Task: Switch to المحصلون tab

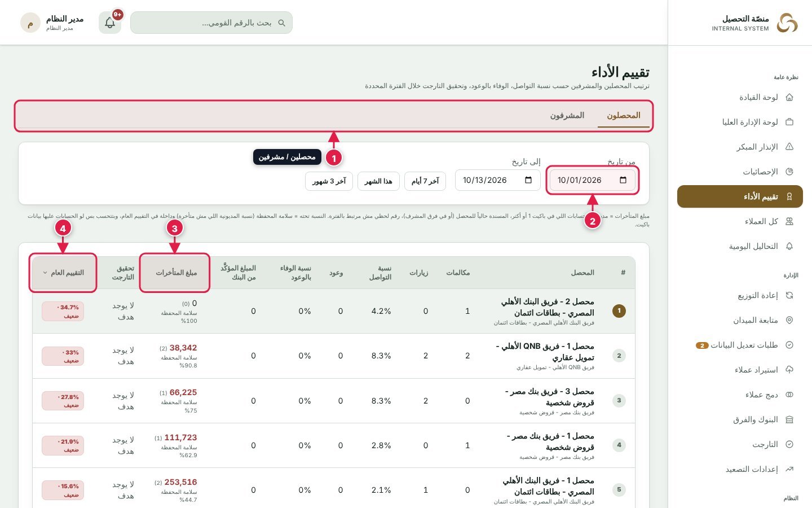Action: click(x=624, y=116)
